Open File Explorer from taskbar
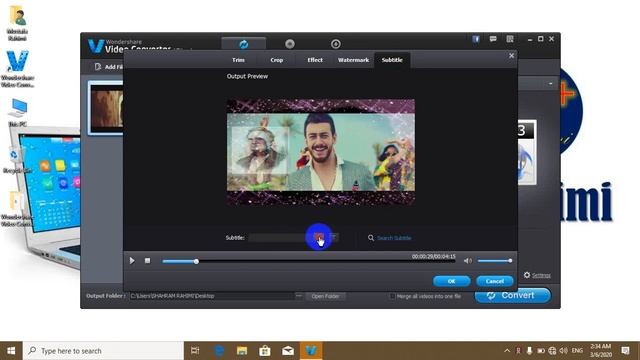The width and height of the screenshot is (640, 360). (242, 351)
